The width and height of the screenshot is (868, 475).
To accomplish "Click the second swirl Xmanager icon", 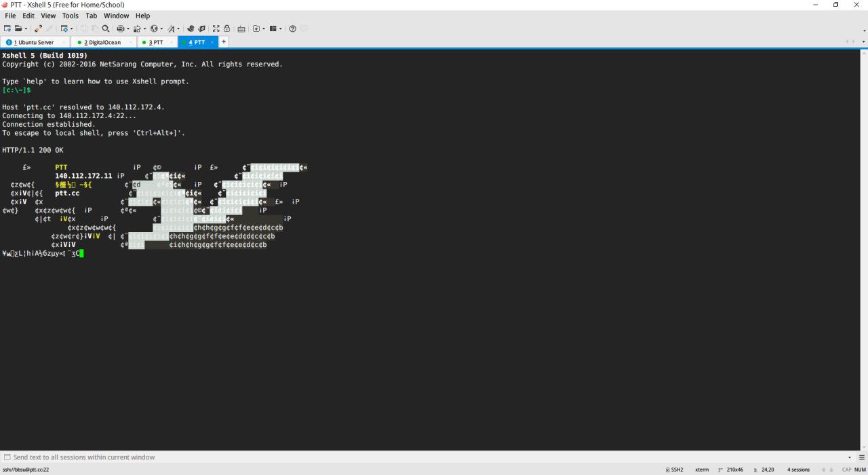I will click(x=202, y=28).
